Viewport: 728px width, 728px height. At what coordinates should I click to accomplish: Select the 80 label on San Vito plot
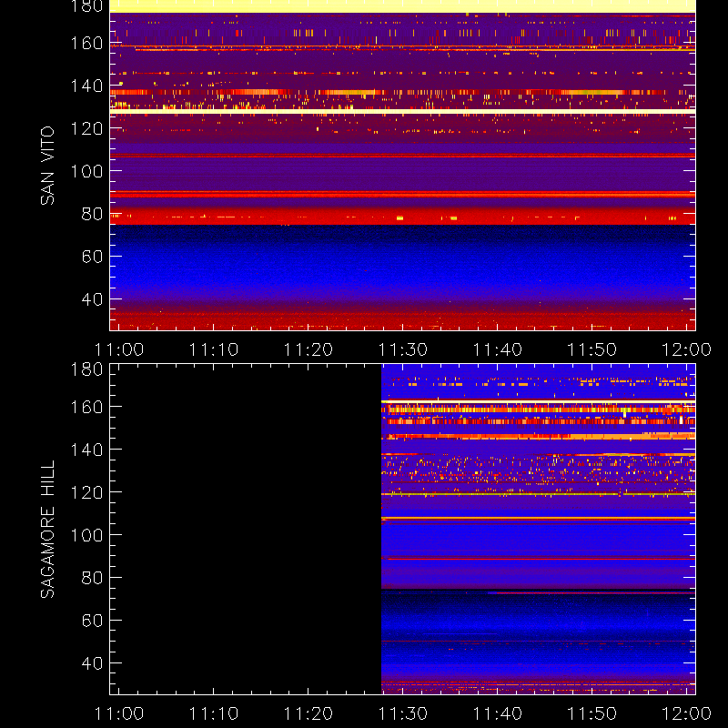[92, 214]
